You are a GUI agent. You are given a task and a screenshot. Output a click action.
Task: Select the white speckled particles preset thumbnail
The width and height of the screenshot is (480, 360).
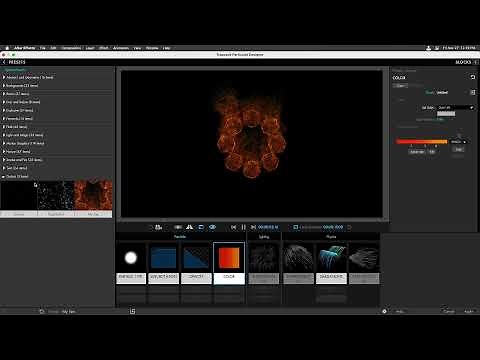point(56,195)
